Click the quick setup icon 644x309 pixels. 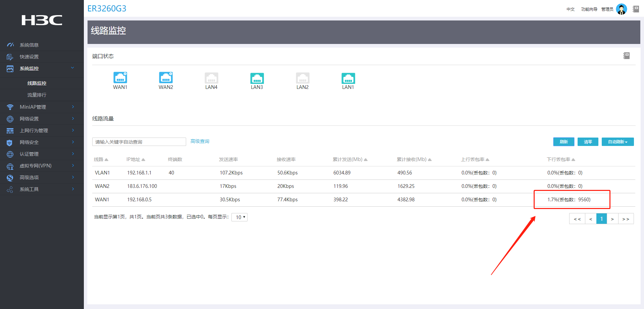click(x=10, y=57)
